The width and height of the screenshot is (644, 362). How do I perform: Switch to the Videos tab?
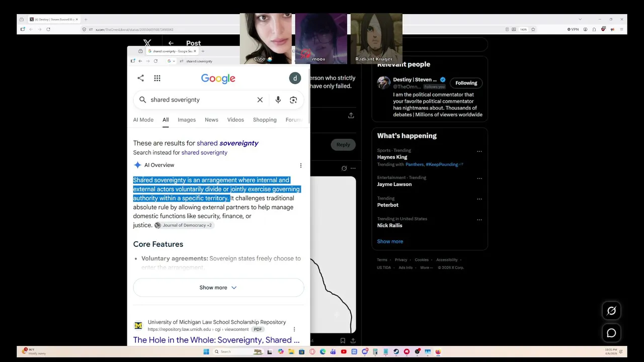[x=235, y=120]
